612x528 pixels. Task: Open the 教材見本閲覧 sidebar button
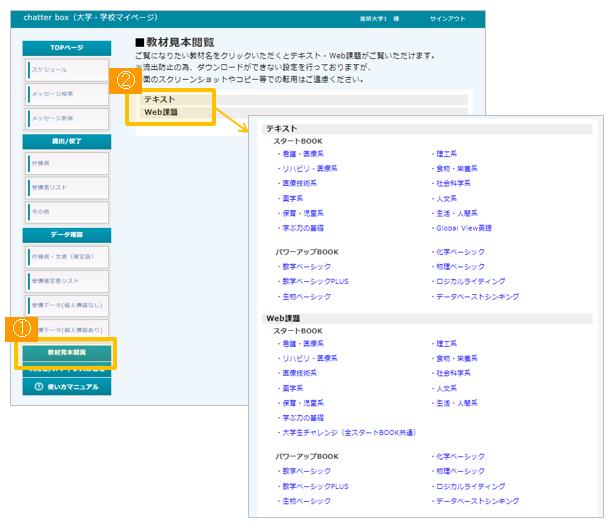pos(67,353)
